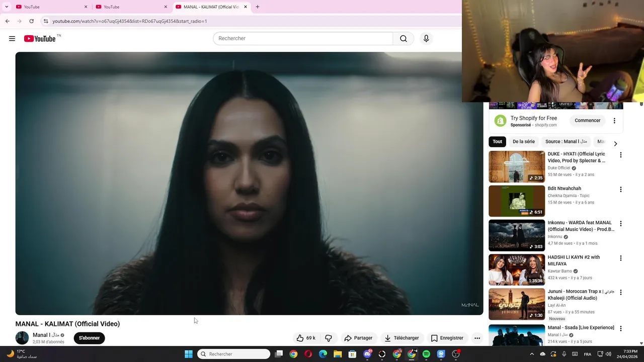Open the more actions ellipsis under the video
The image size is (644, 362).
pyautogui.click(x=477, y=338)
